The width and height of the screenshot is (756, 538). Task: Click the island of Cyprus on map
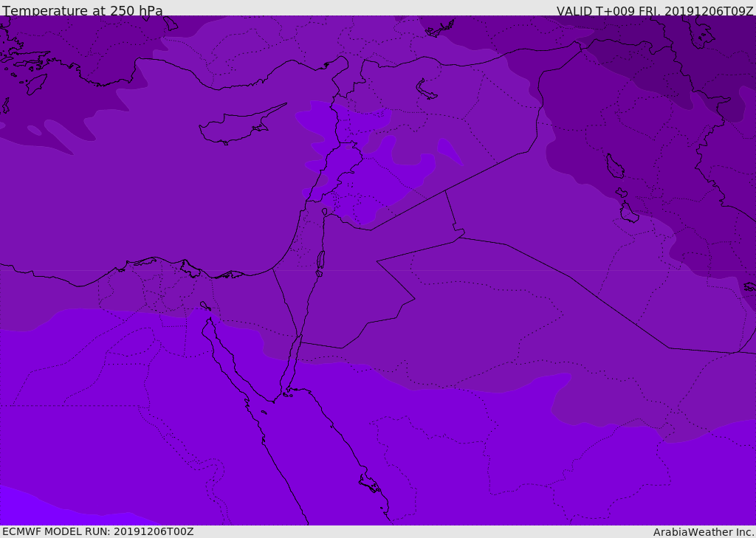238,127
